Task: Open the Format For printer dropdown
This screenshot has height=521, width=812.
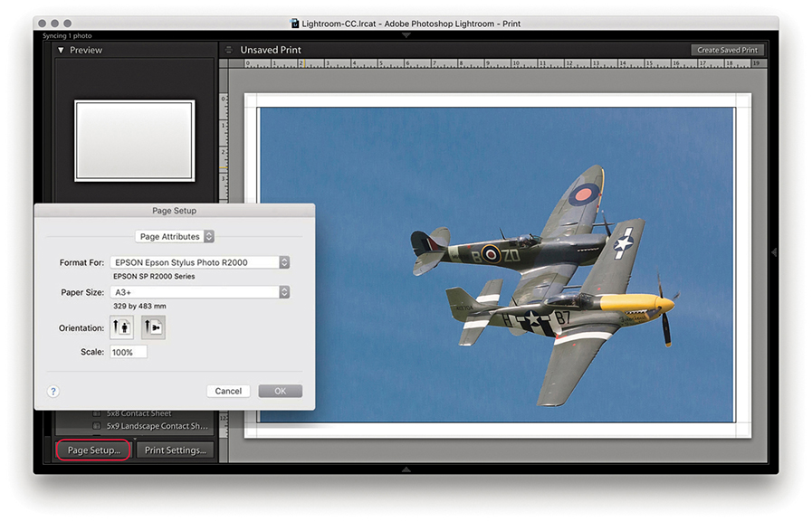Action: [x=200, y=262]
